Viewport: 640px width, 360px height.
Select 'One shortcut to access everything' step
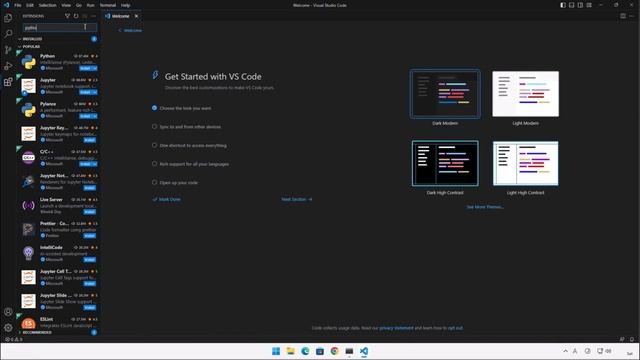click(x=189, y=145)
